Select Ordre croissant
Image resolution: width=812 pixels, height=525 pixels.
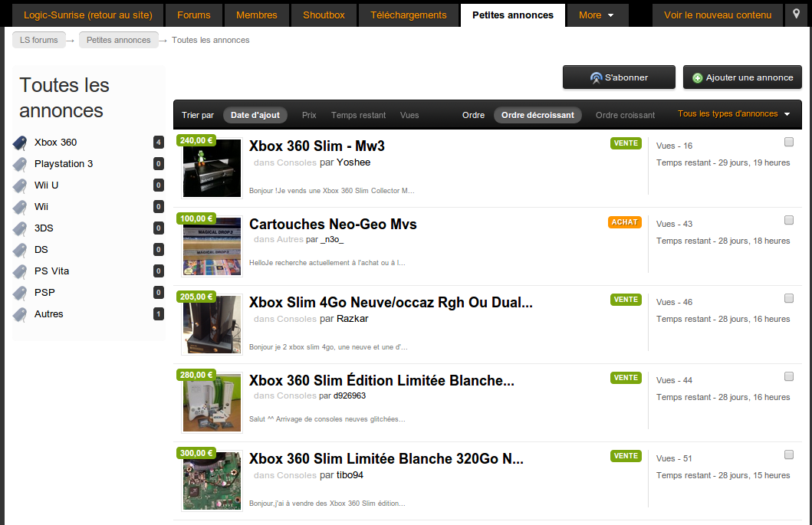click(625, 115)
